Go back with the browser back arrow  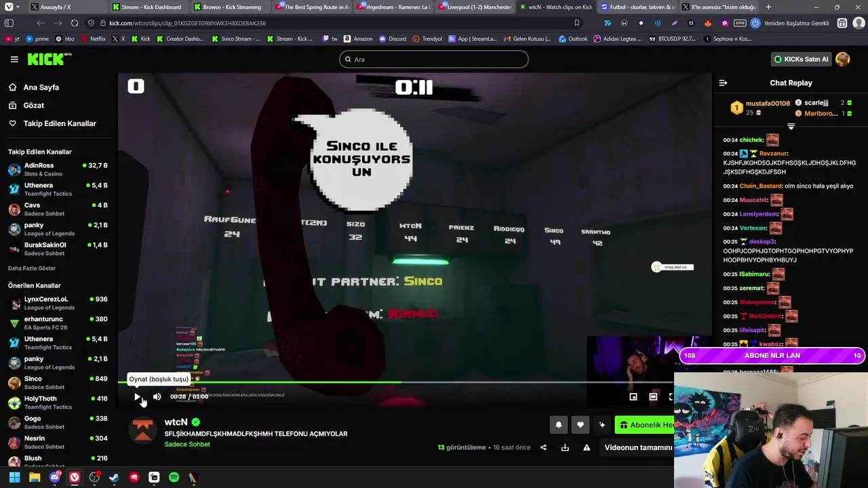41,23
